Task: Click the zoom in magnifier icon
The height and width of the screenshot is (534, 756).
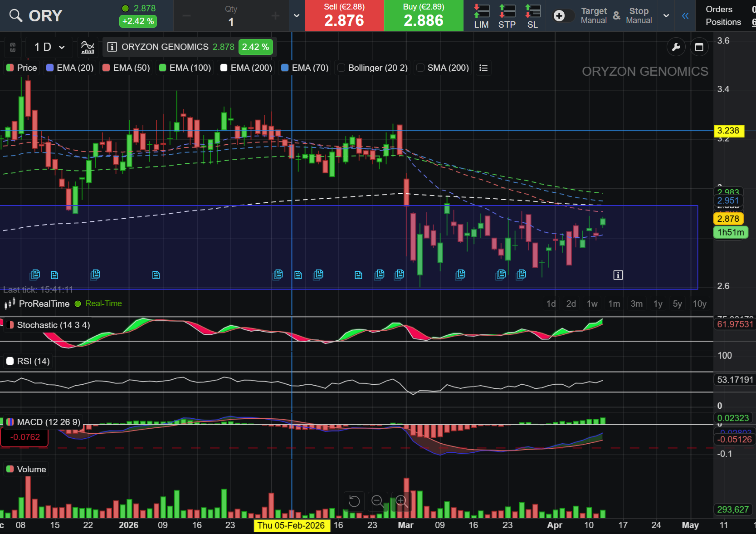Action: [x=401, y=501]
